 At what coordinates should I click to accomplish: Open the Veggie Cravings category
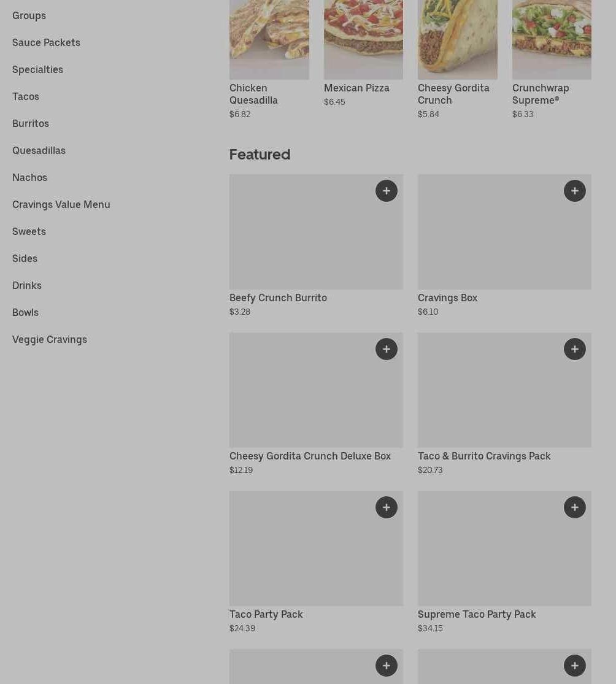pos(50,339)
